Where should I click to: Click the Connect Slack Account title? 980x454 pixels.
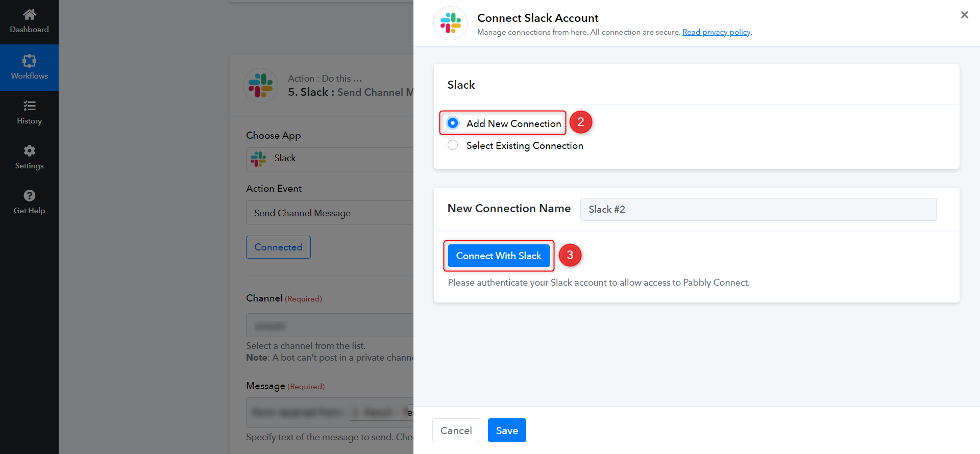(x=537, y=18)
